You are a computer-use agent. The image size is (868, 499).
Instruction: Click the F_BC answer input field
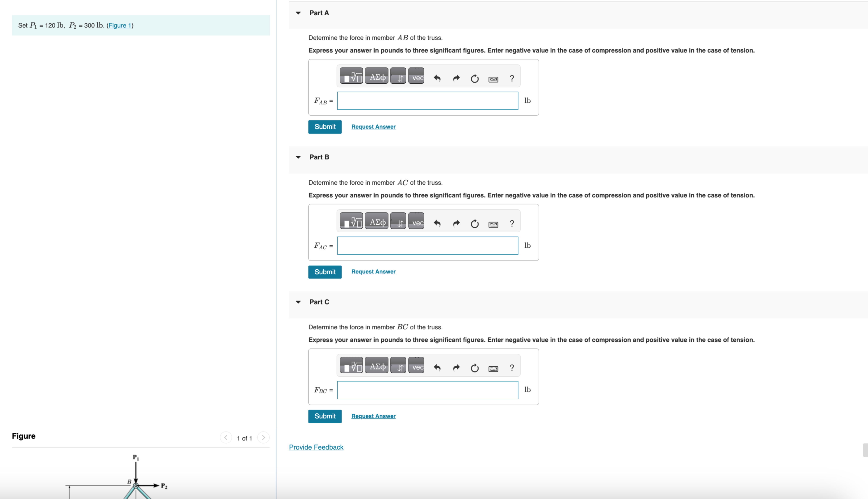(x=427, y=390)
